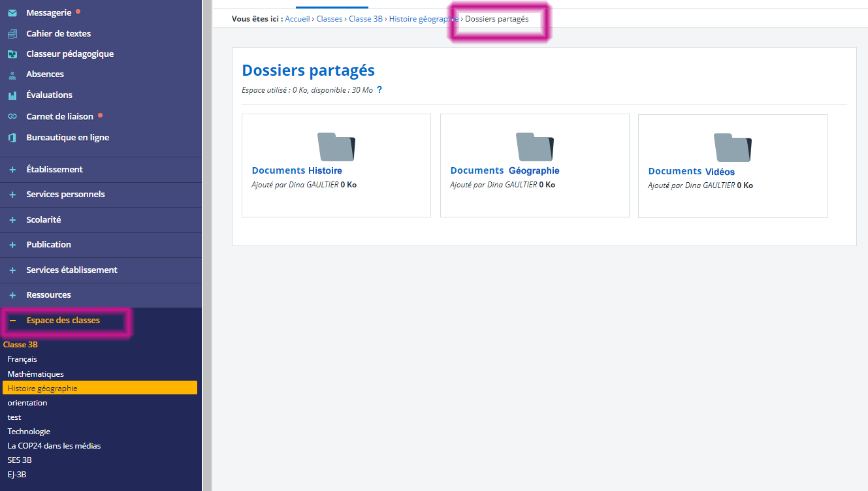Click the Classeur pédagogique folder icon

[x=12, y=54]
